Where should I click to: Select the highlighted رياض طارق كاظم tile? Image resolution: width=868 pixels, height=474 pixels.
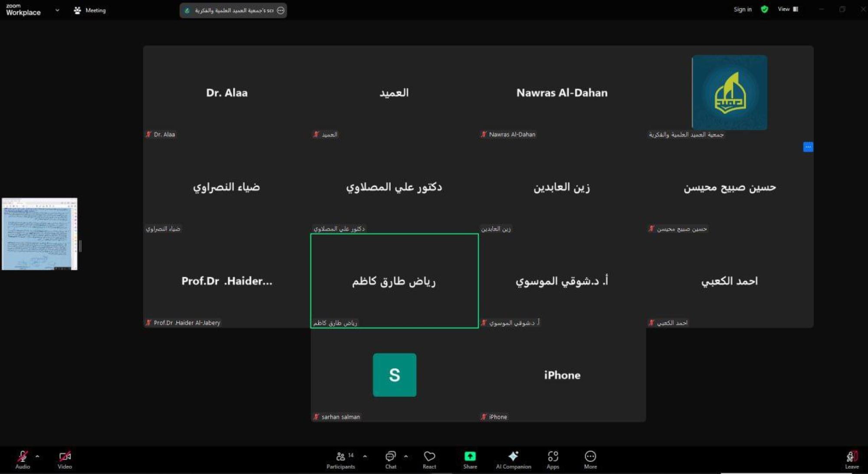[x=395, y=281]
